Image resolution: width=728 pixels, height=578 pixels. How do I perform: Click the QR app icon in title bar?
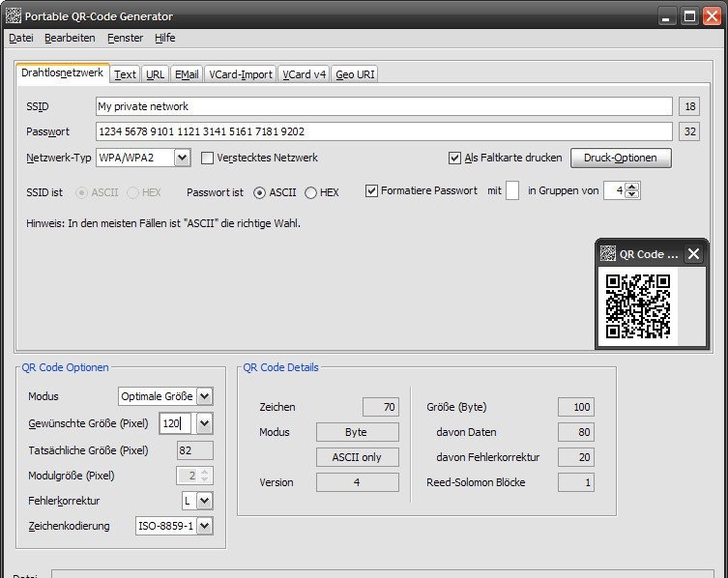[x=14, y=15]
